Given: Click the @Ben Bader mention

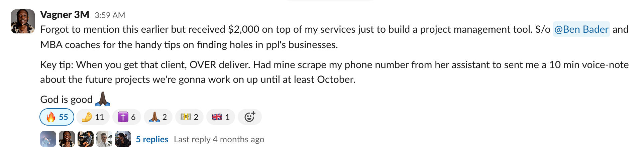Looking at the screenshot, I should tap(581, 29).
